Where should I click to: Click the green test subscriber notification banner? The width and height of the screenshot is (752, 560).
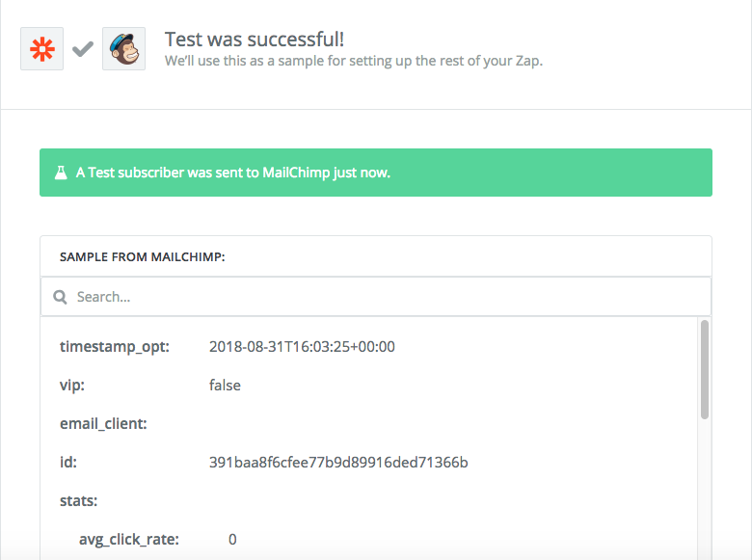click(x=376, y=173)
